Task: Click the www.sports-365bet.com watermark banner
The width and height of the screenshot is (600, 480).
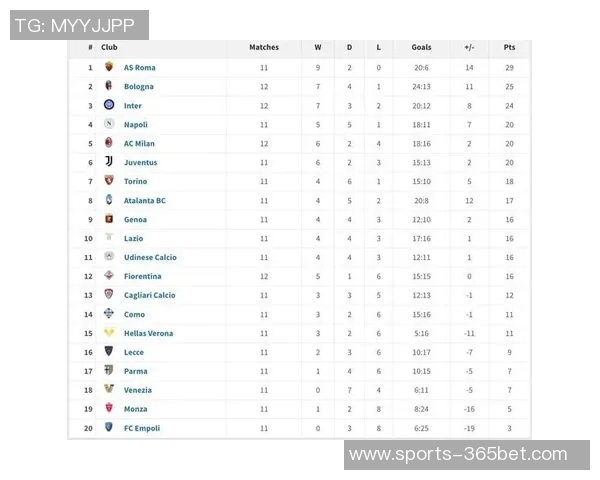Action: tap(466, 455)
